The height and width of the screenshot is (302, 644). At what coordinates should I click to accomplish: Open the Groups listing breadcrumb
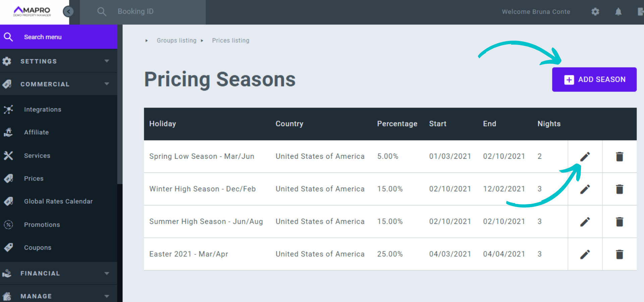[176, 40]
